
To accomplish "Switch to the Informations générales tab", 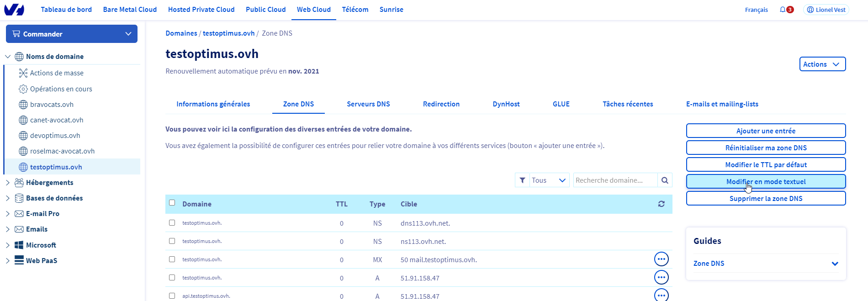I will 213,104.
